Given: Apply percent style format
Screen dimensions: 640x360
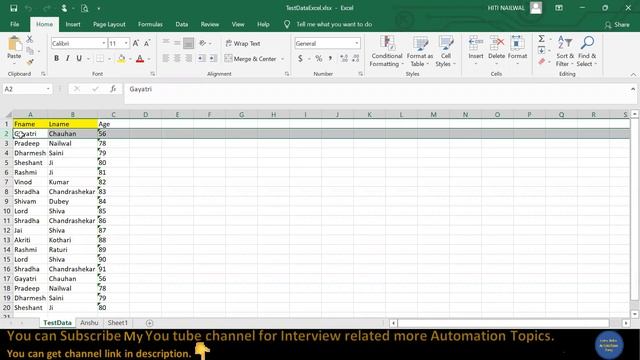Looking at the screenshot, I should tap(318, 59).
